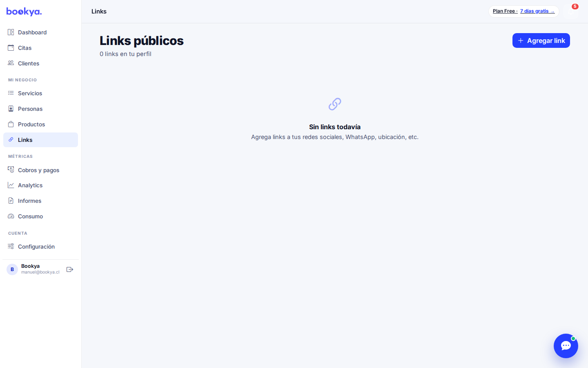
Task: Click the notification badge showing 5
Action: [x=575, y=7]
